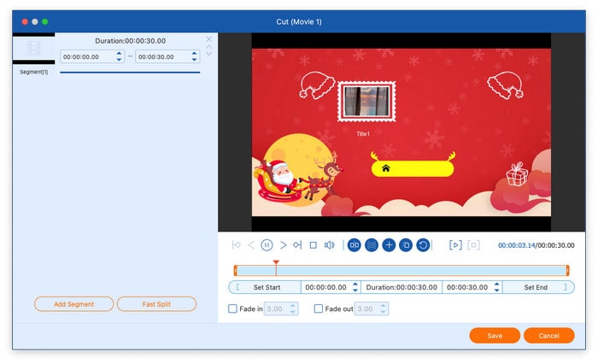
Task: Click the timeline end time stepper
Action: point(495,287)
